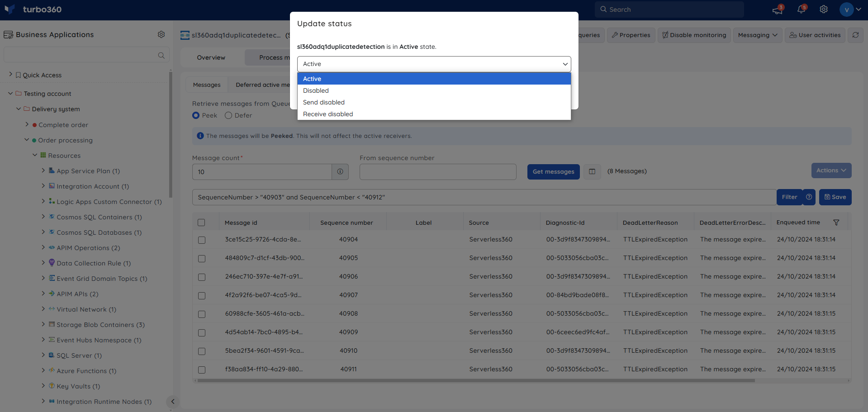Open the top bar settings gear

point(824,9)
